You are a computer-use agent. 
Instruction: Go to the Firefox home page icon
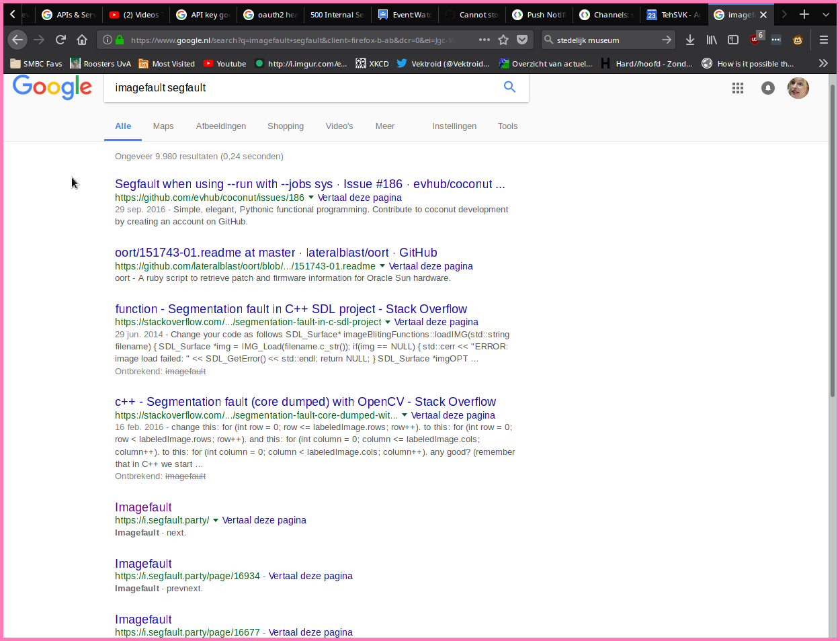pos(82,40)
